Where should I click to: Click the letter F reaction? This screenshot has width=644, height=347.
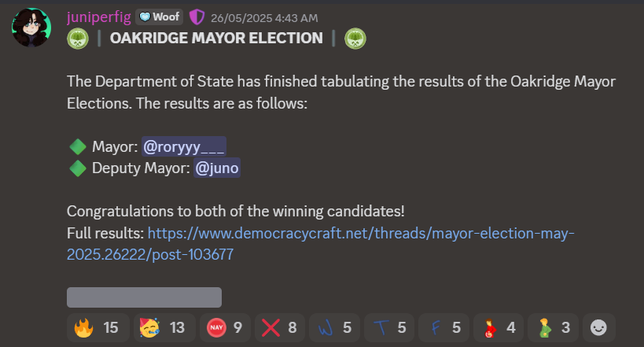[x=443, y=327]
